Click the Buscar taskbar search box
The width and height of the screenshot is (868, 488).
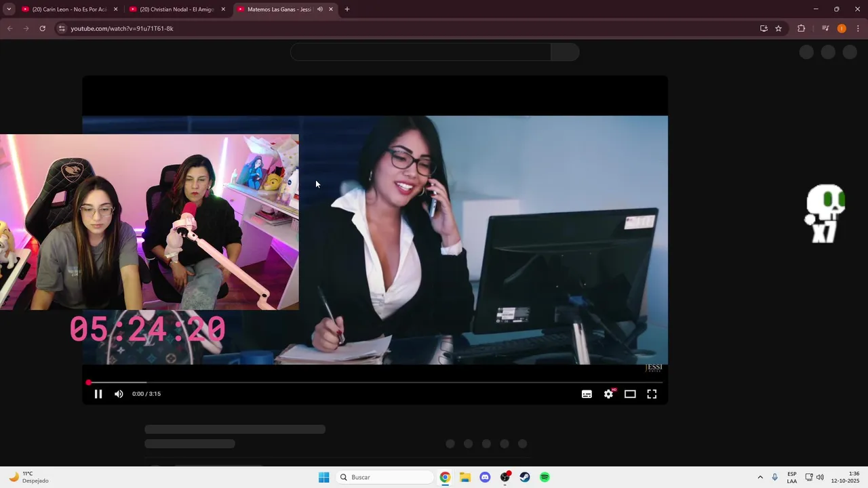point(384,477)
